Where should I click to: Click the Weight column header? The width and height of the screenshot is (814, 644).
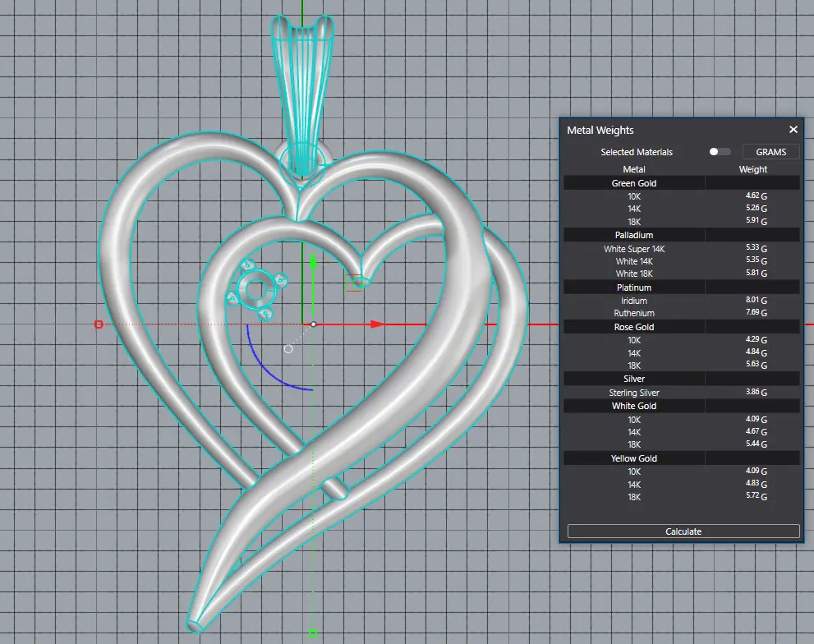tap(752, 169)
